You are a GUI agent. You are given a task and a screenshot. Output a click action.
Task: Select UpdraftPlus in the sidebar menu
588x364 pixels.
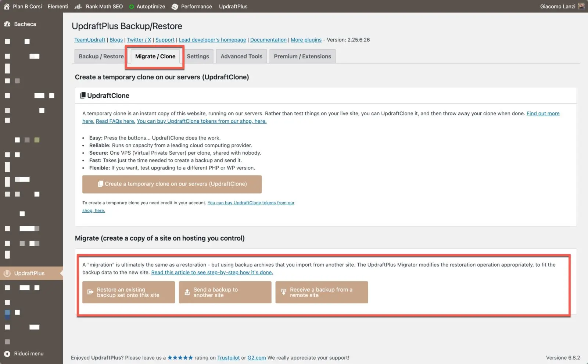click(x=29, y=273)
